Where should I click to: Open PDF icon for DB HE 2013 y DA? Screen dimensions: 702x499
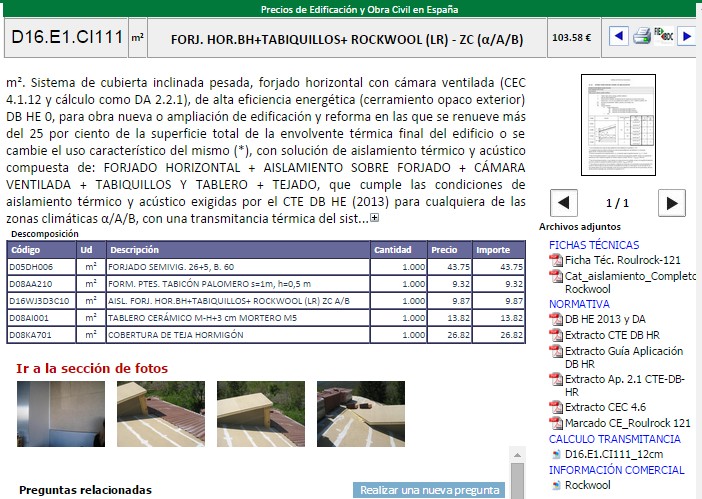(556, 319)
